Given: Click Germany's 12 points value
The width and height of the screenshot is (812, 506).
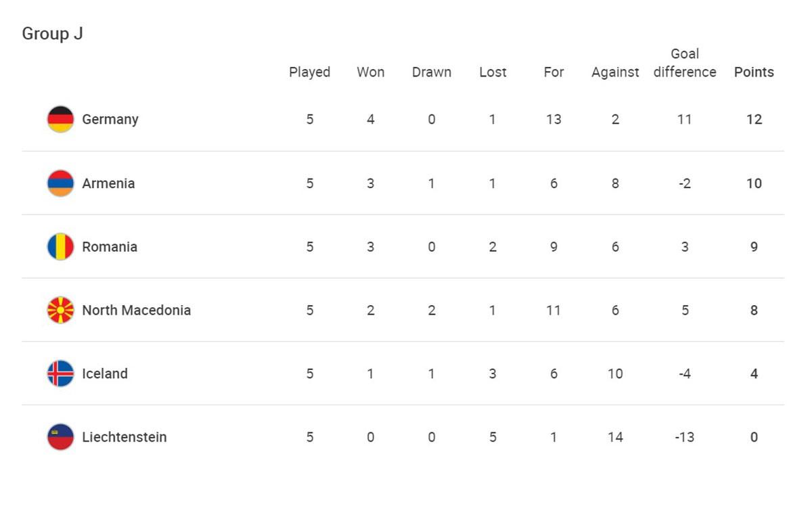Looking at the screenshot, I should tap(754, 120).
